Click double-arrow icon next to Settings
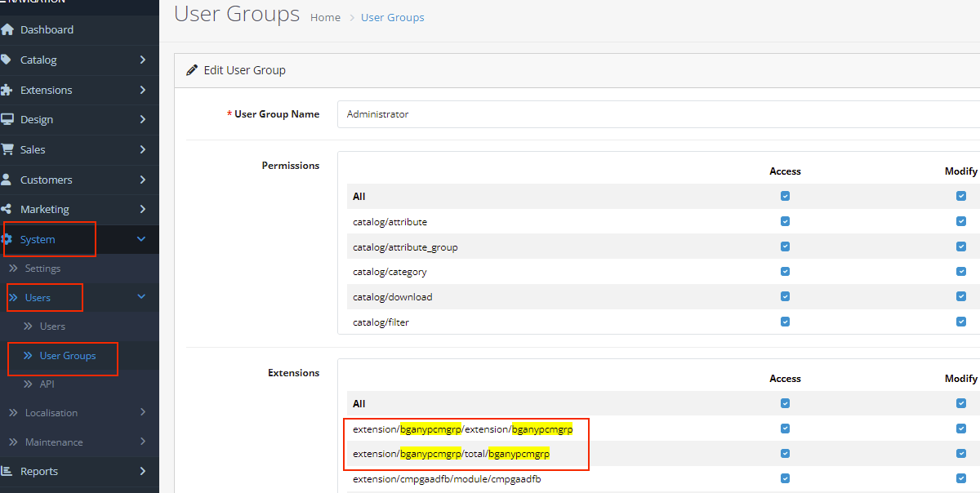The height and width of the screenshot is (493, 980). pos(13,269)
